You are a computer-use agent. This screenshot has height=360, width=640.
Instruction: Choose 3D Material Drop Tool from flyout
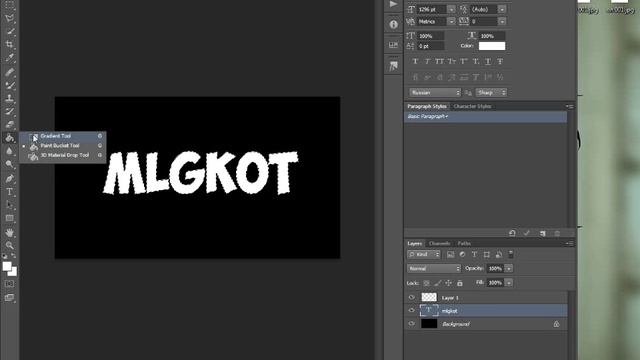click(x=63, y=155)
